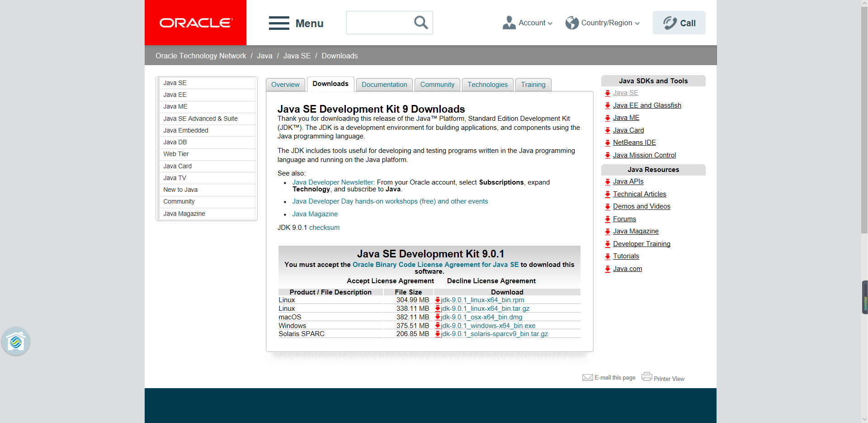Expand the Account dropdown chevron
The image size is (868, 423).
(x=550, y=24)
